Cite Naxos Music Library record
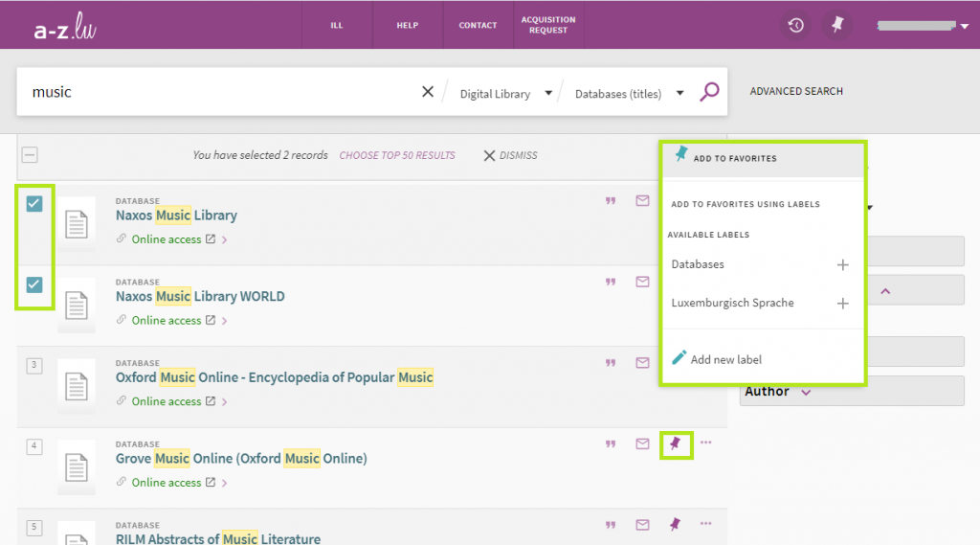The width and height of the screenshot is (980, 545). [611, 201]
